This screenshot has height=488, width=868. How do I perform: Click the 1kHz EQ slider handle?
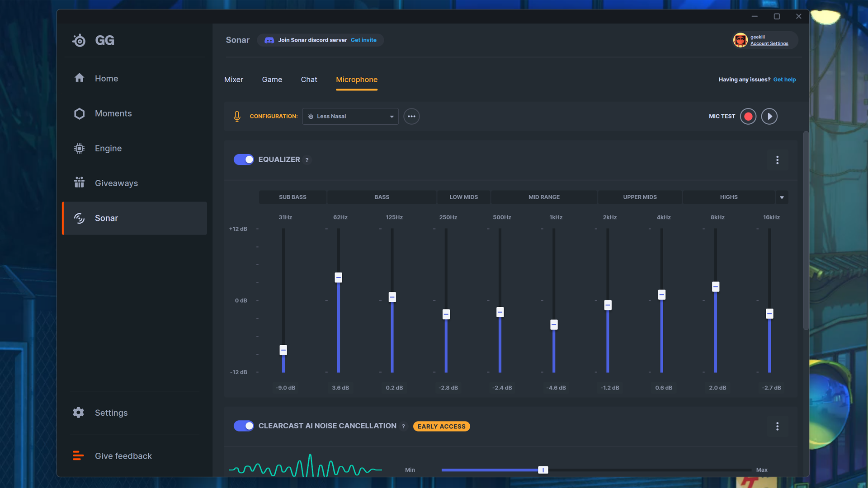pyautogui.click(x=554, y=324)
